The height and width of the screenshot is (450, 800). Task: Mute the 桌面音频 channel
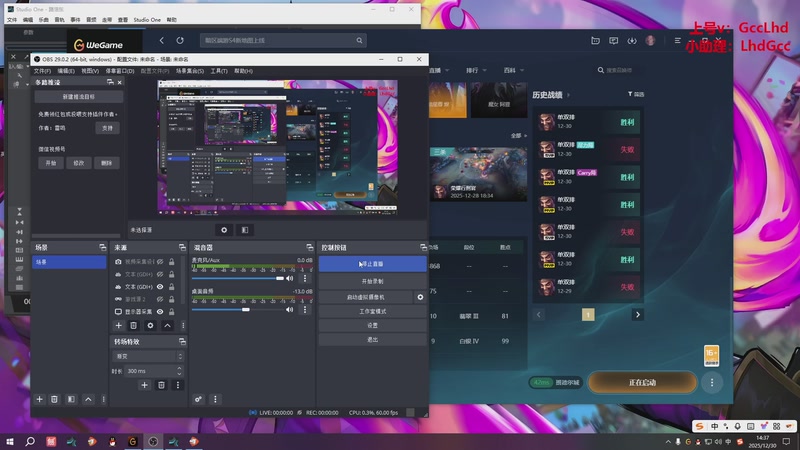tap(290, 310)
